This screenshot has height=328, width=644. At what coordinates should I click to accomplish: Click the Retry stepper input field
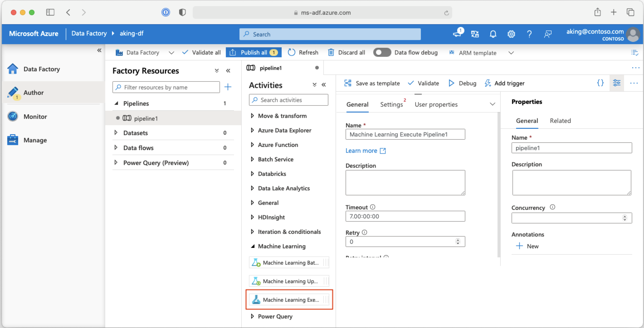pyautogui.click(x=405, y=241)
